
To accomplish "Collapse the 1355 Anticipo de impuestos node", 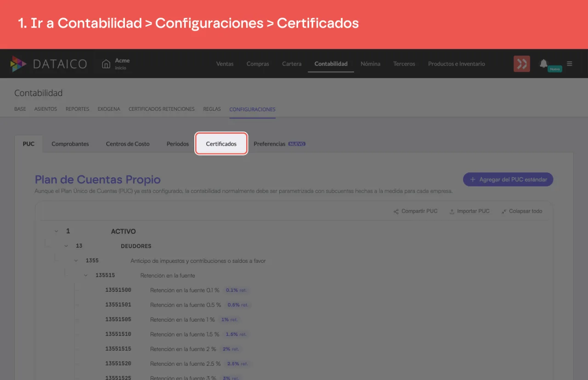I will point(76,261).
